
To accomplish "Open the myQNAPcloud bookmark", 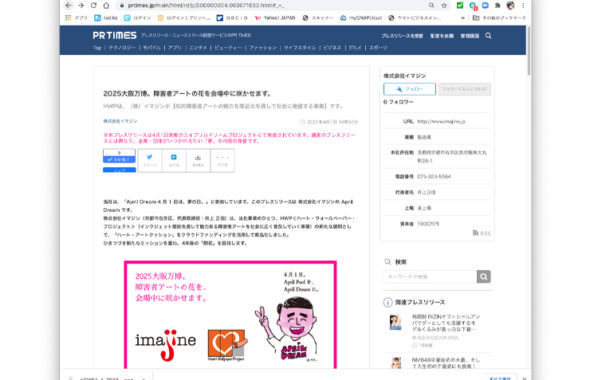I will [x=361, y=18].
